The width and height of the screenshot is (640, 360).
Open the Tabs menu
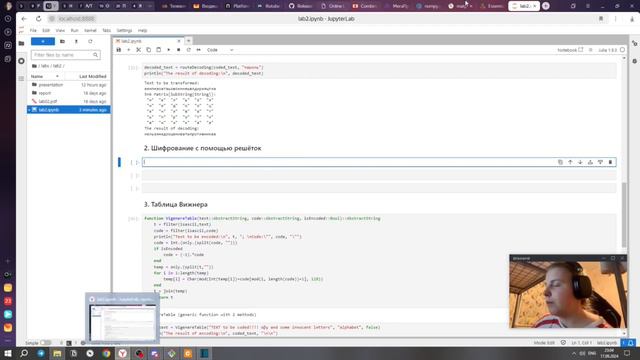coord(107,30)
